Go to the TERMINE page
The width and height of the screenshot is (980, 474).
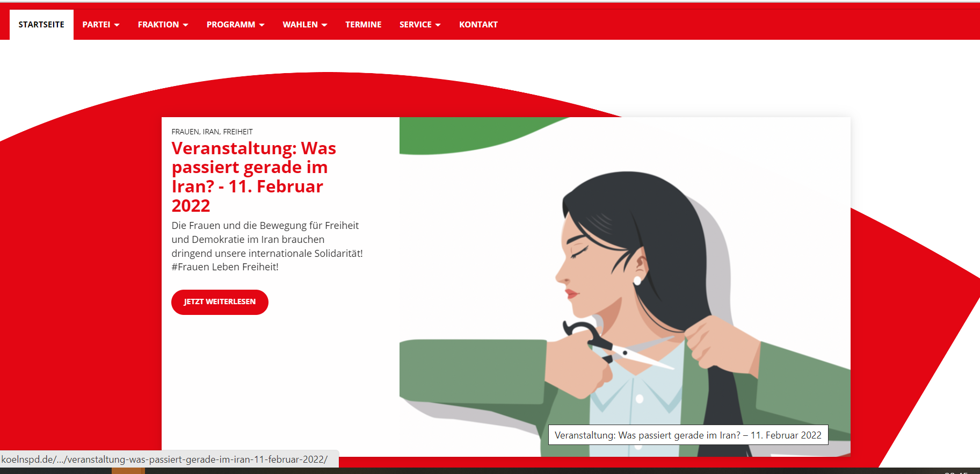click(x=364, y=25)
